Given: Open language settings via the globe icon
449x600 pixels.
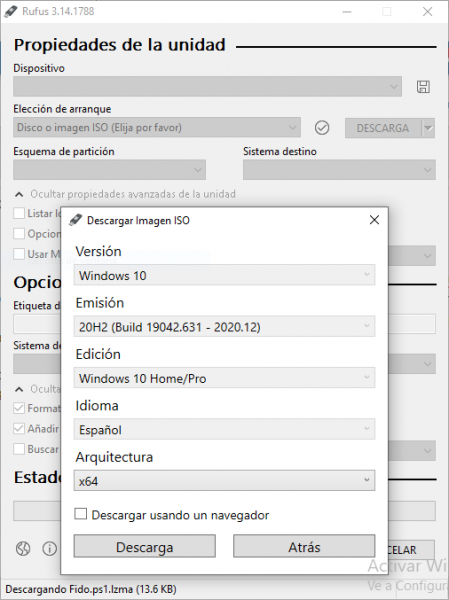Looking at the screenshot, I should (x=23, y=549).
